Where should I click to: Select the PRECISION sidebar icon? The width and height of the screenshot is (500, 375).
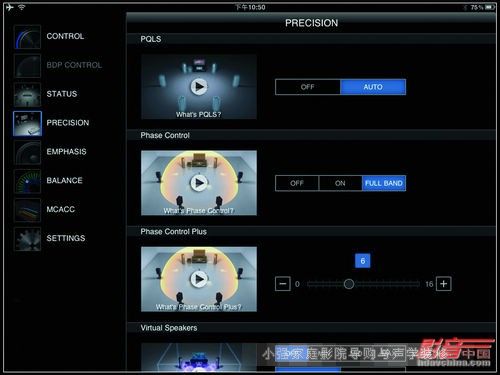tap(27, 123)
